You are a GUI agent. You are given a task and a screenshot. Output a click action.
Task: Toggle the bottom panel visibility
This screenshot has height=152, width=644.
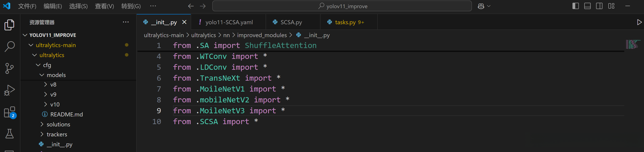587,6
